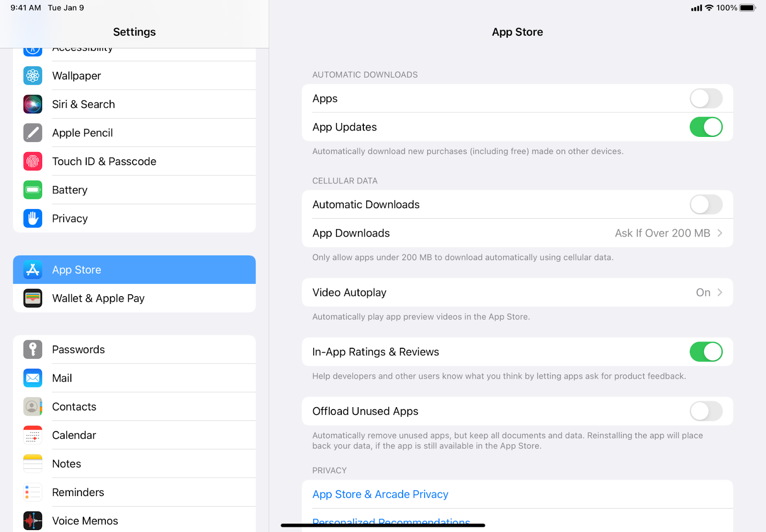
Task: Click the App Store sidebar icon
Action: pyautogui.click(x=33, y=270)
